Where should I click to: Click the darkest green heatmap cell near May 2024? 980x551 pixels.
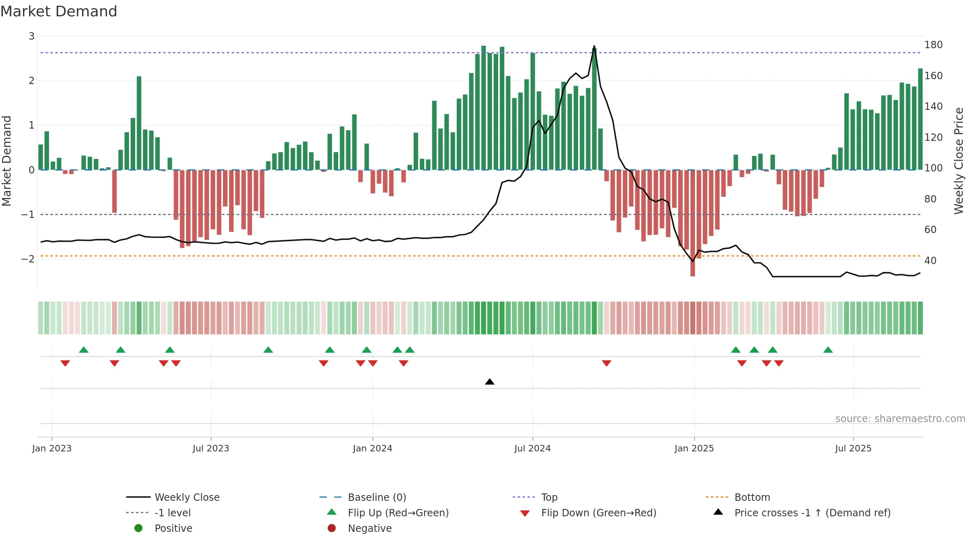click(483, 318)
